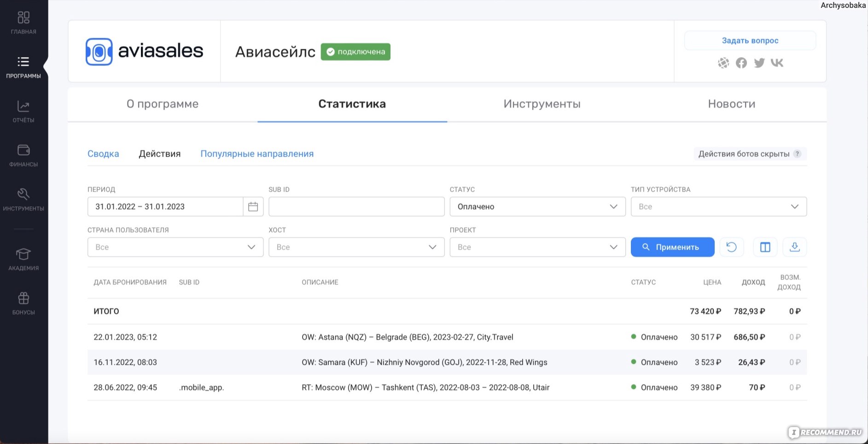Click the Описание column header
868x444 pixels.
(320, 282)
